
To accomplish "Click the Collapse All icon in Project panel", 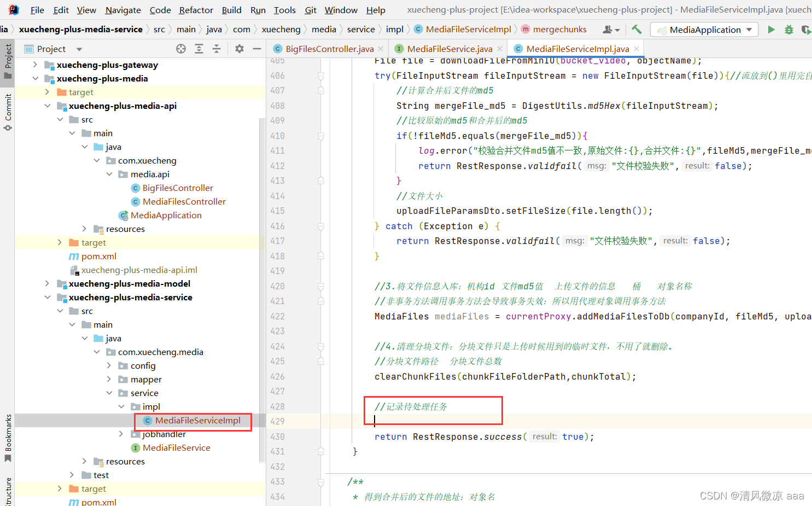I will tap(217, 49).
